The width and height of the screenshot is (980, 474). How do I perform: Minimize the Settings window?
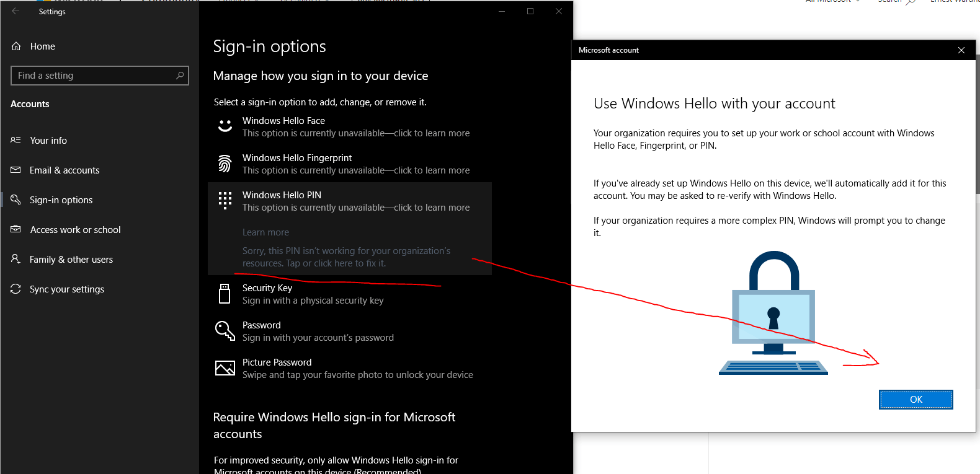coord(502,11)
